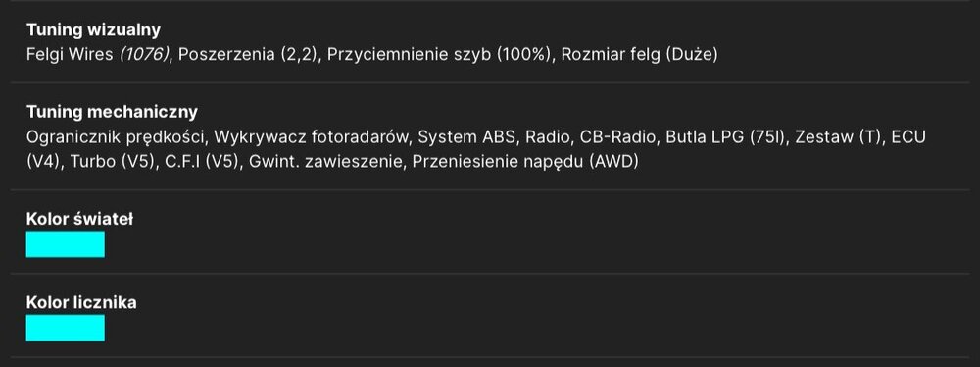980x367 pixels.
Task: Click the Felgi Wires (1076) entry
Action: pos(99,55)
